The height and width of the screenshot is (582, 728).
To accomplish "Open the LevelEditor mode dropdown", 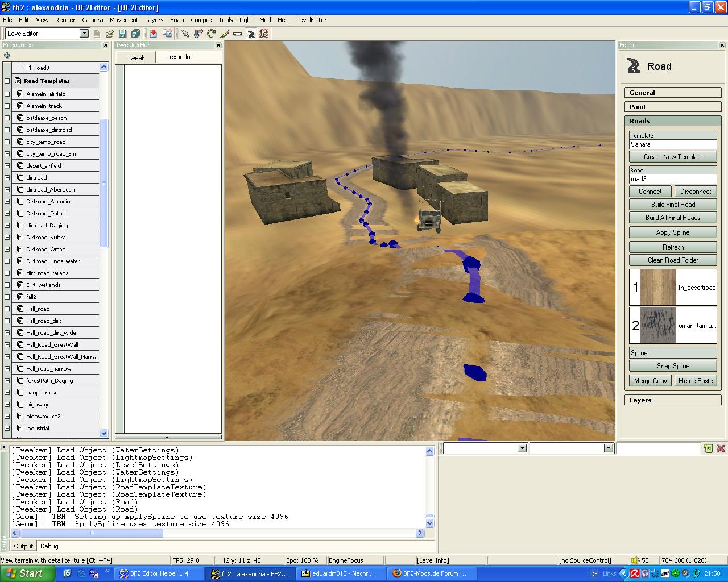I will [84, 34].
